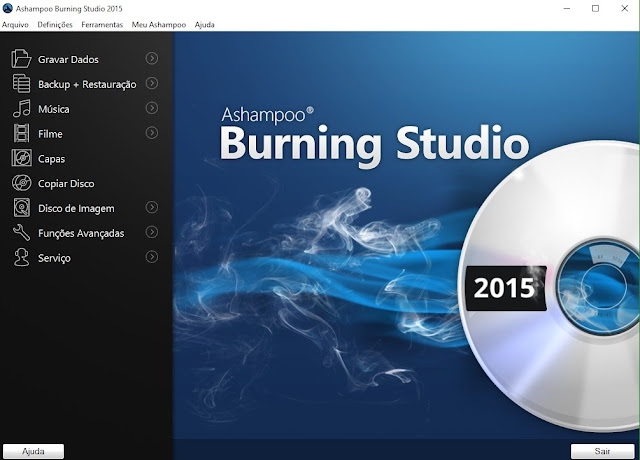Choose the Serviço label
Screen dimensions: 640x460
click(x=54, y=258)
